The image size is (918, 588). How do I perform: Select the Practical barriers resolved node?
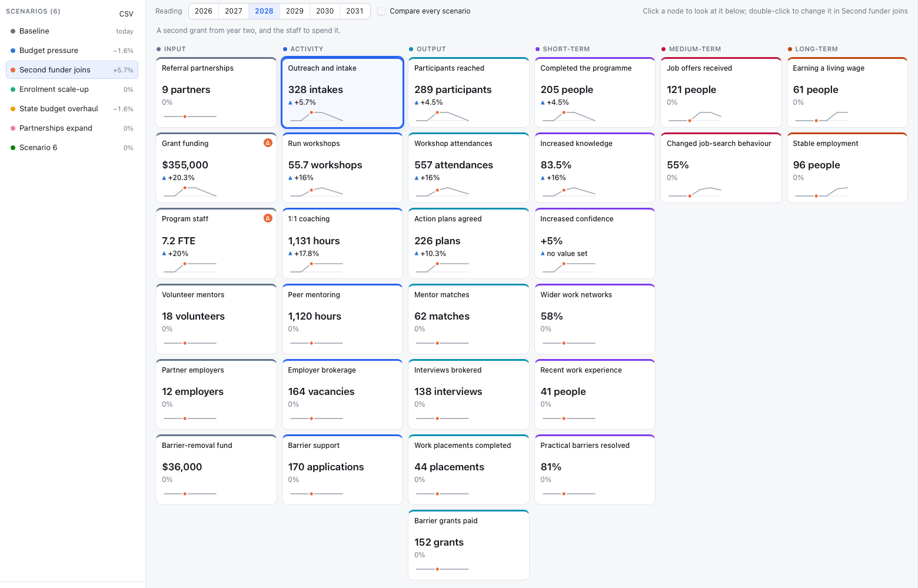(x=595, y=470)
